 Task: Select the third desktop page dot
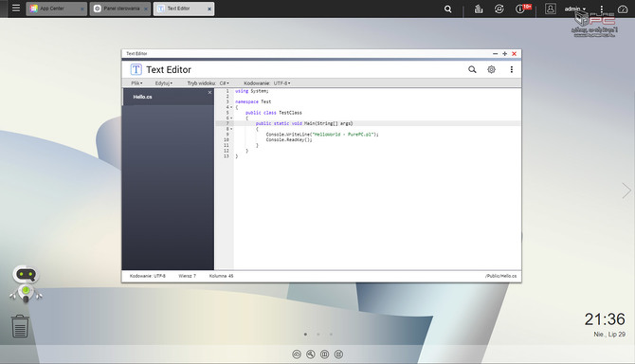pos(331,335)
